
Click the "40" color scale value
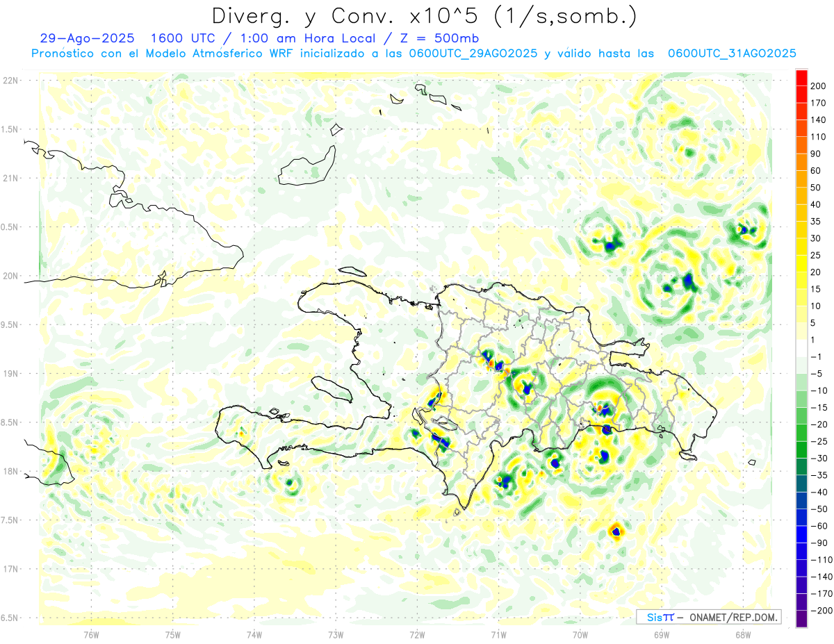[x=816, y=205]
